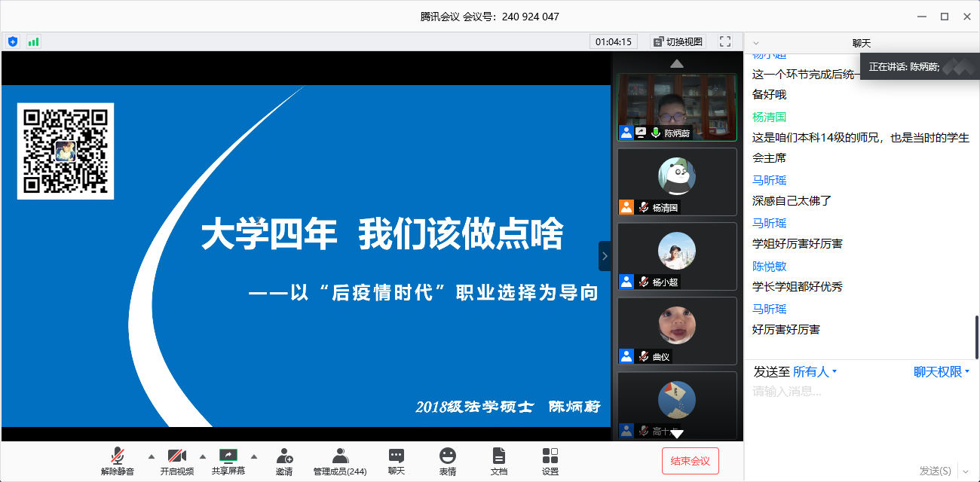980x482 pixels.
Task: Open the settings icon in toolbar
Action: point(550,461)
